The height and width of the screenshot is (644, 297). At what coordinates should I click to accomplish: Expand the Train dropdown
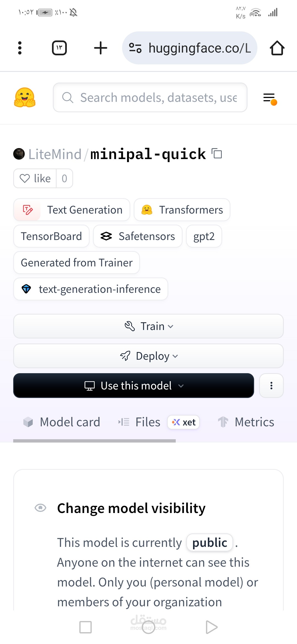[148, 326]
